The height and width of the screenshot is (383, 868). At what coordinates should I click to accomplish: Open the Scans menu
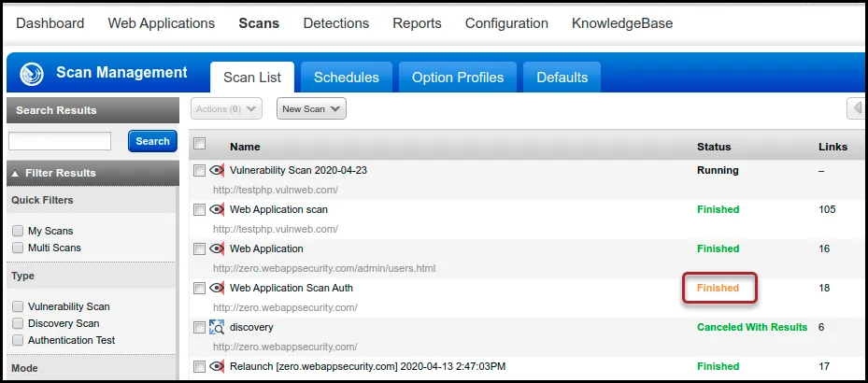click(259, 23)
